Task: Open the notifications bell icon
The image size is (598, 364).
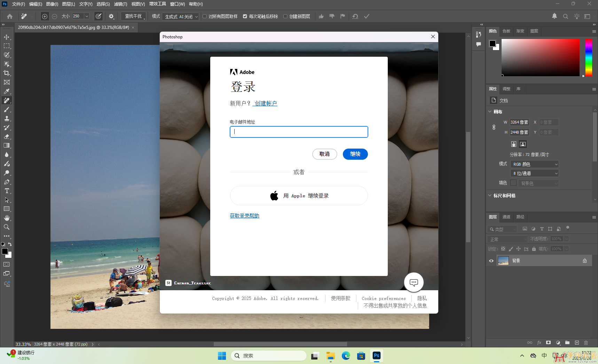Action: click(x=554, y=16)
